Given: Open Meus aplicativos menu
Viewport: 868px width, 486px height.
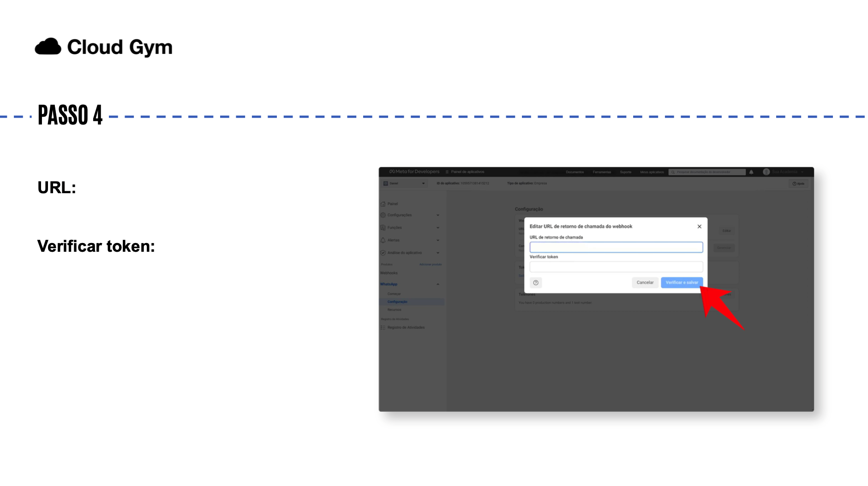Looking at the screenshot, I should (652, 172).
